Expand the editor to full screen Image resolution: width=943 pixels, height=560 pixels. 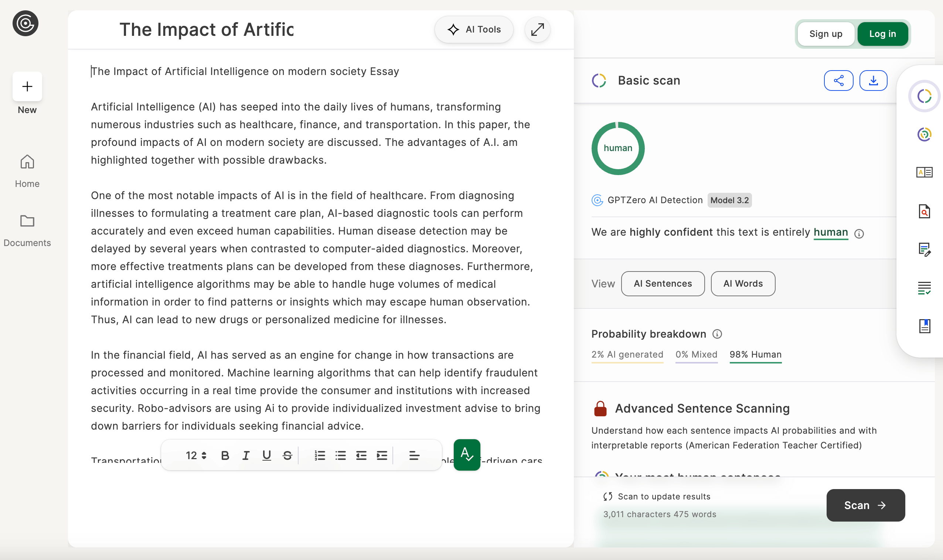537,30
